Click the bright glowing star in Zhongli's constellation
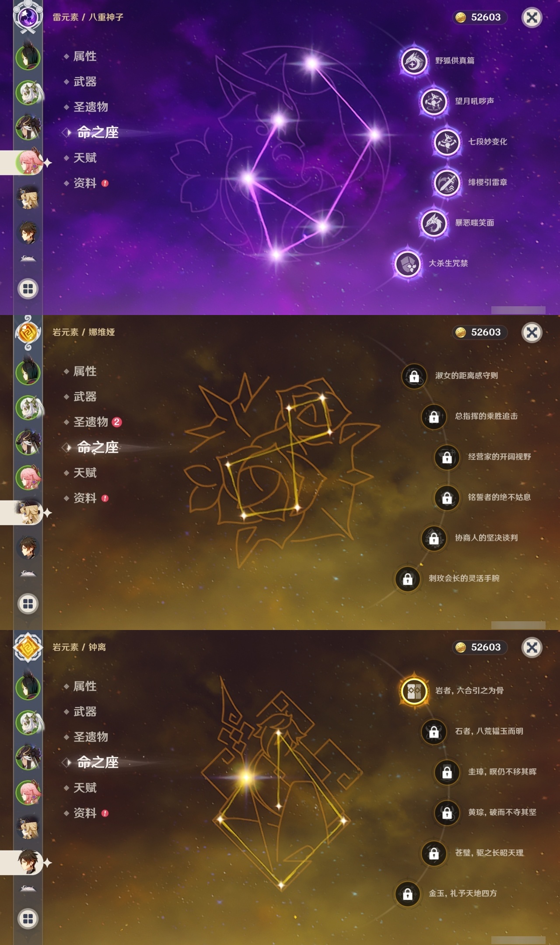Image resolution: width=560 pixels, height=945 pixels. pyautogui.click(x=246, y=777)
